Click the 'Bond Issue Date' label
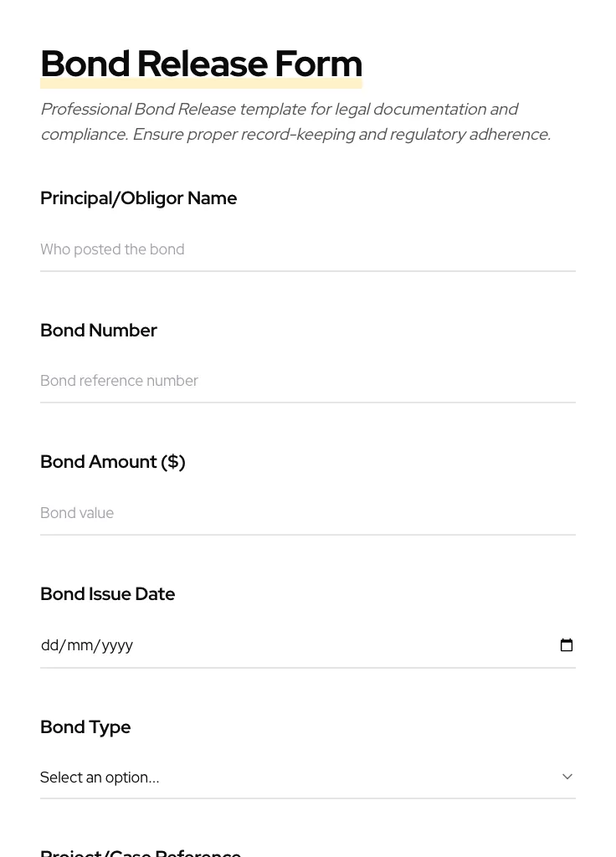The height and width of the screenshot is (857, 616). pos(108,594)
